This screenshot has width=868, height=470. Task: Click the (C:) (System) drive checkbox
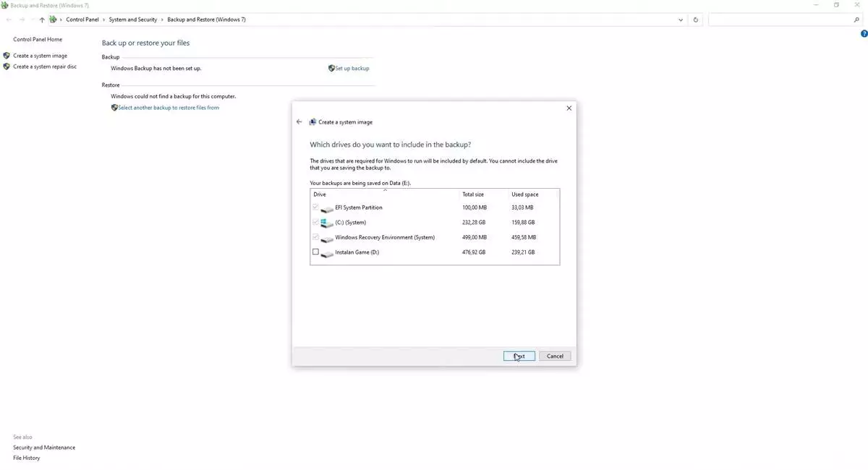tap(315, 222)
